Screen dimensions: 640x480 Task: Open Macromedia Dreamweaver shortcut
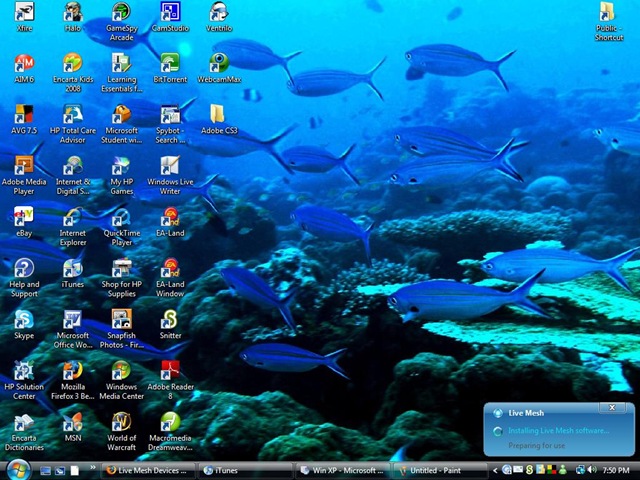(x=170, y=432)
